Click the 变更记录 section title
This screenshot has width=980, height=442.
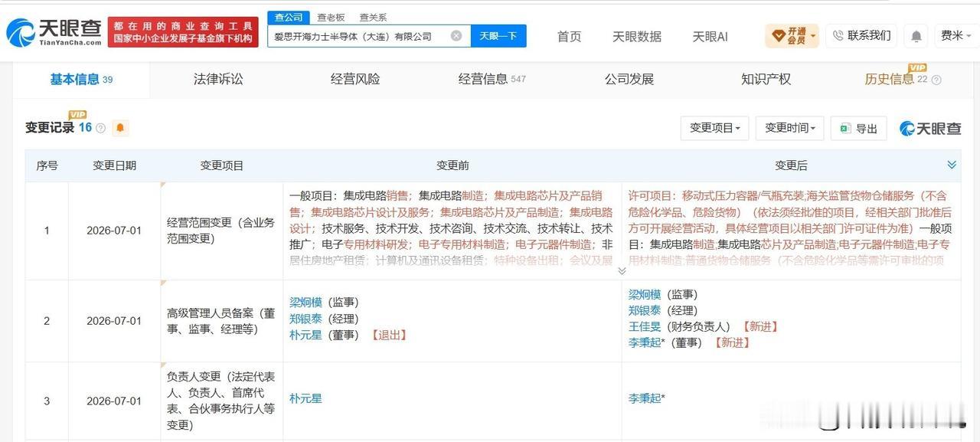point(50,128)
